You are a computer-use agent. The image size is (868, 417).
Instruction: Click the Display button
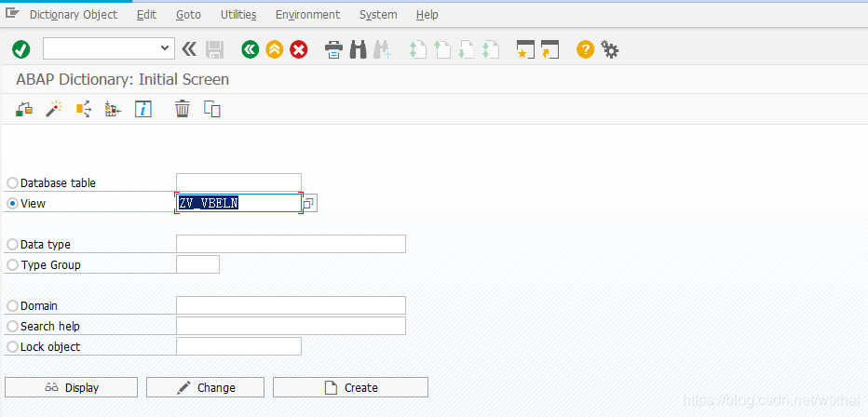71,387
